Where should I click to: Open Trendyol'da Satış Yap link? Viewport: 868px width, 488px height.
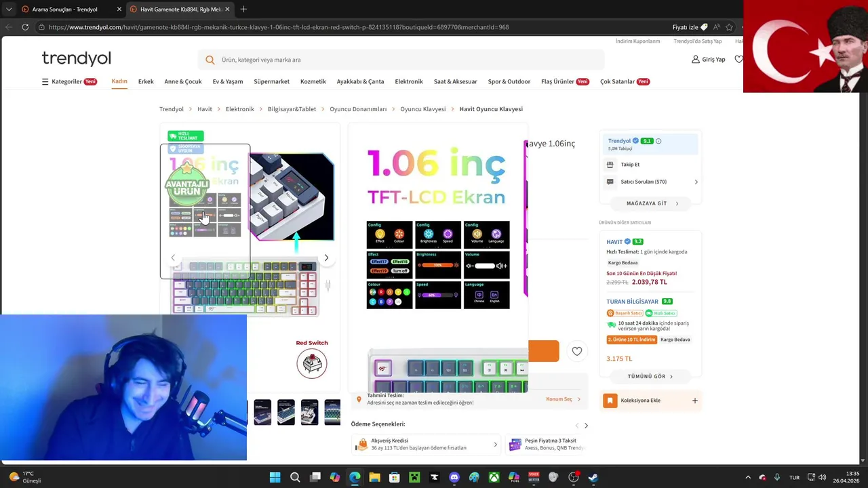(698, 41)
